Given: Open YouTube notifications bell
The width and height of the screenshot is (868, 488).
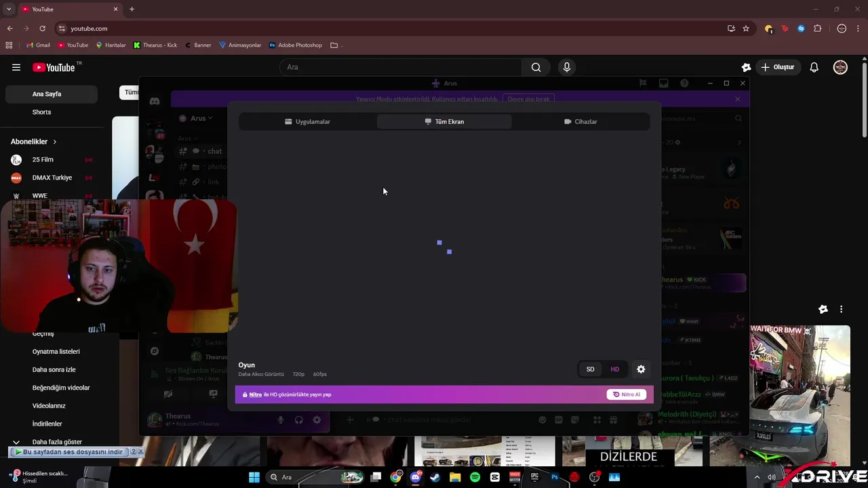Looking at the screenshot, I should point(814,67).
